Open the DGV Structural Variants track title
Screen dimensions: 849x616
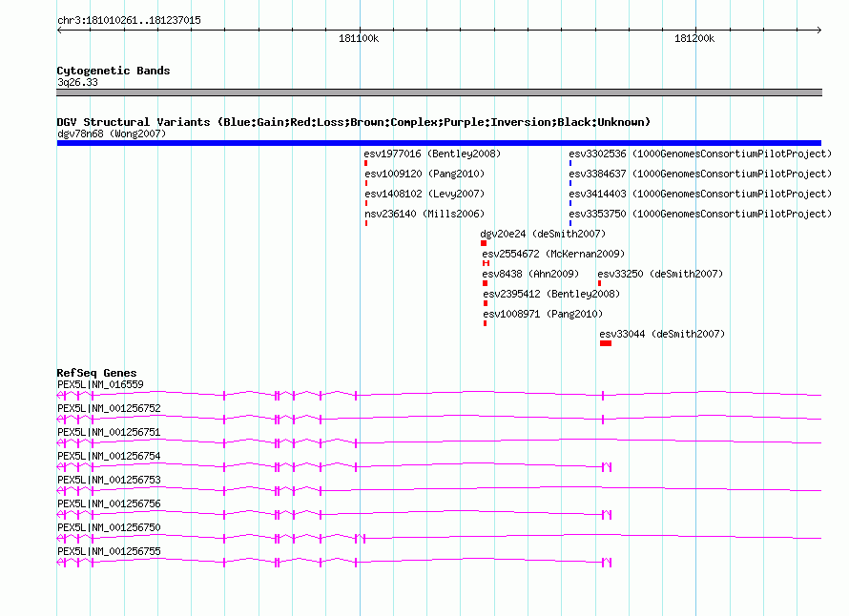tap(354, 122)
